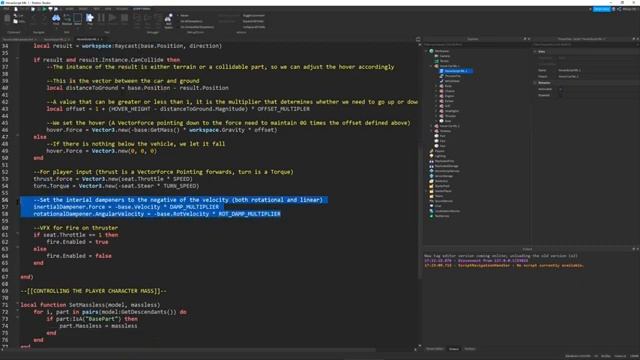Screen dimensions: 640x360
Task: Collapse the Data section in Properties
Action: coord(535,52)
